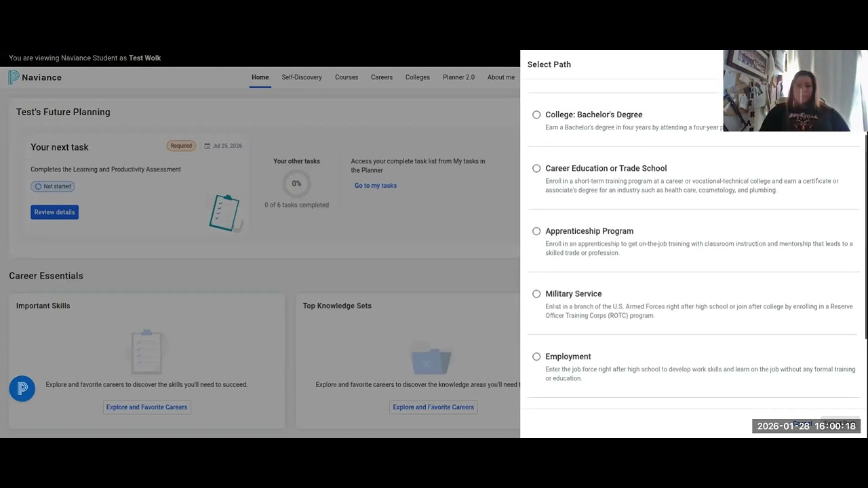Screen dimensions: 868x488
Task: Open the About me menu
Action: (501, 77)
